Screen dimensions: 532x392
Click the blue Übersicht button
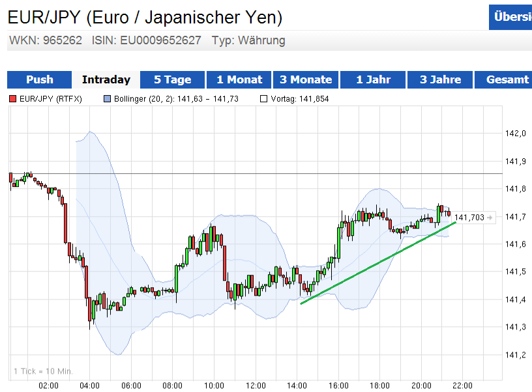pyautogui.click(x=511, y=17)
